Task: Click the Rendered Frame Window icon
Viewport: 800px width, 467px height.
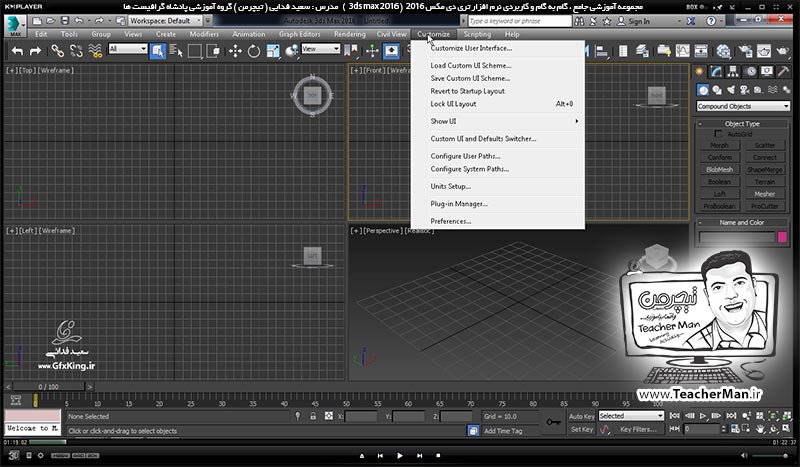Action: pos(764,51)
